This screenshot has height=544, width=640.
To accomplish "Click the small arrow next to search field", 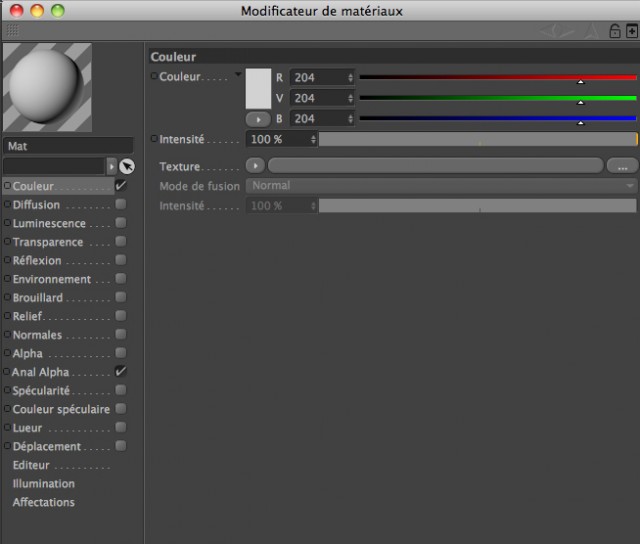I will point(111,167).
